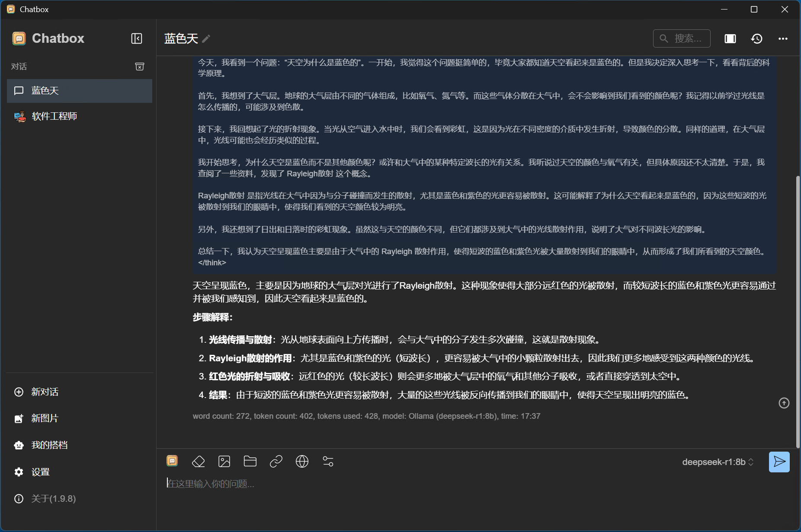The width and height of the screenshot is (801, 532).
Task: Select the eraser icon to clear context
Action: point(198,461)
